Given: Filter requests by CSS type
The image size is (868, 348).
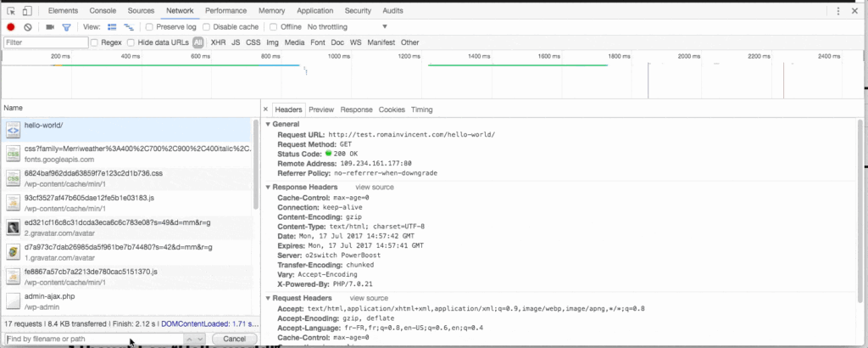Looking at the screenshot, I should click(x=253, y=42).
